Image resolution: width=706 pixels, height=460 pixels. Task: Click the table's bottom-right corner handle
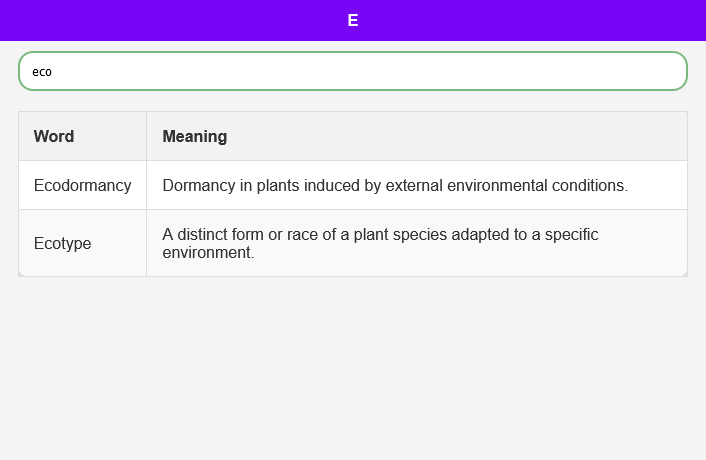click(684, 273)
